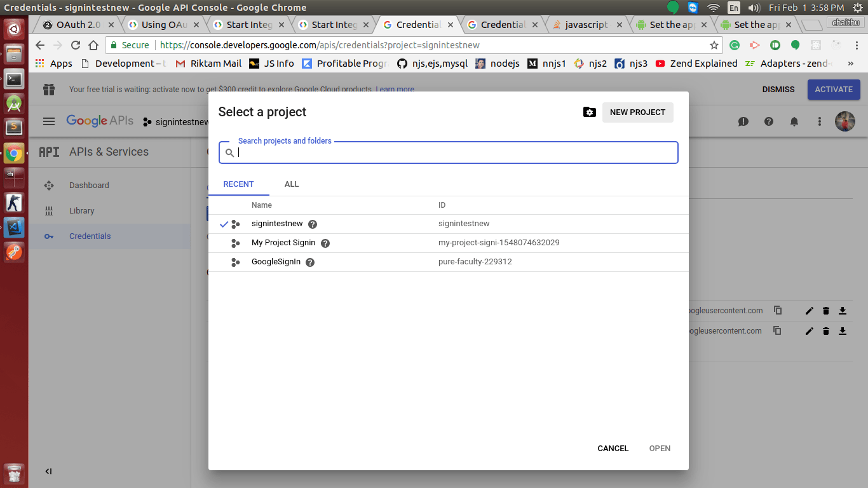Open the Chrome three-dot menu

click(x=856, y=45)
